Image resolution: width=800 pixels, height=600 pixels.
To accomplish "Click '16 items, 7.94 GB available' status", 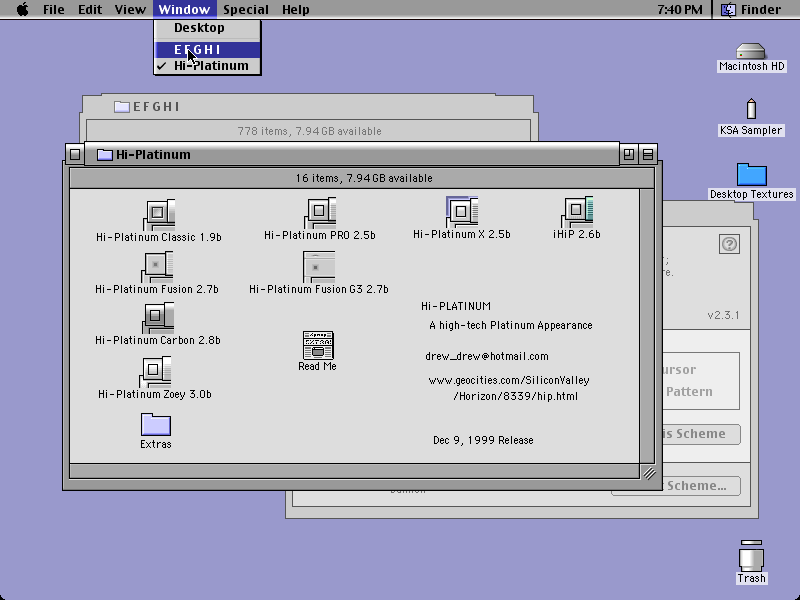I will (364, 178).
